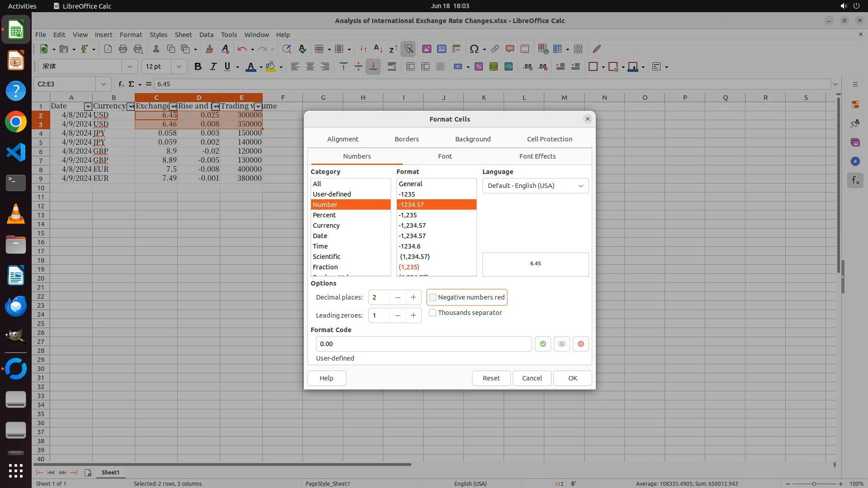Click the AutoFilter funnel icon
Viewport: 868px width, 488px height.
point(408,49)
